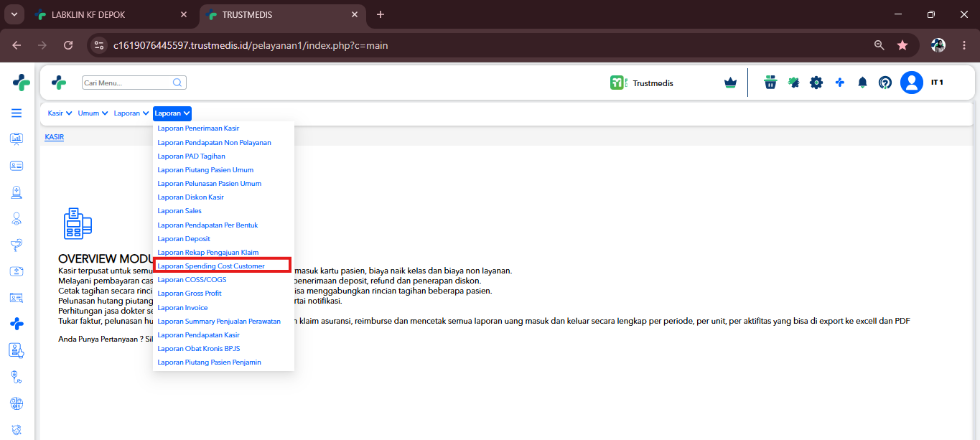Click the Trustmedis logo beside search box
The image size is (980, 440).
pyautogui.click(x=59, y=83)
